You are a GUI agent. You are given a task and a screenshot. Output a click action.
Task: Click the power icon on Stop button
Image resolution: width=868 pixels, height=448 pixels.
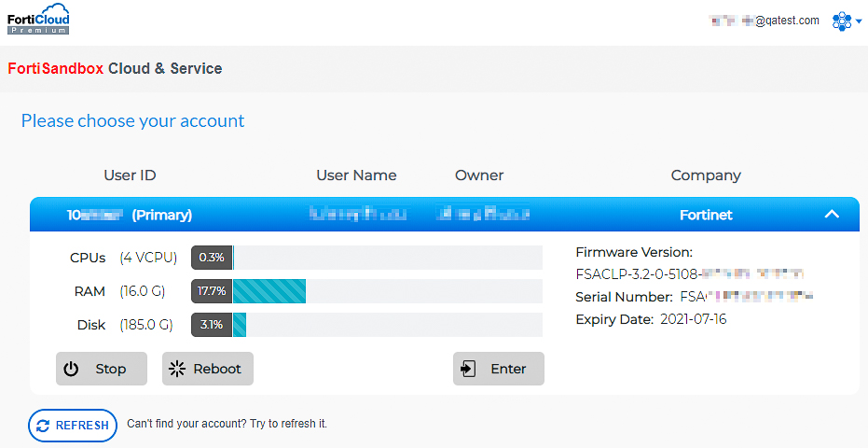[x=71, y=369]
